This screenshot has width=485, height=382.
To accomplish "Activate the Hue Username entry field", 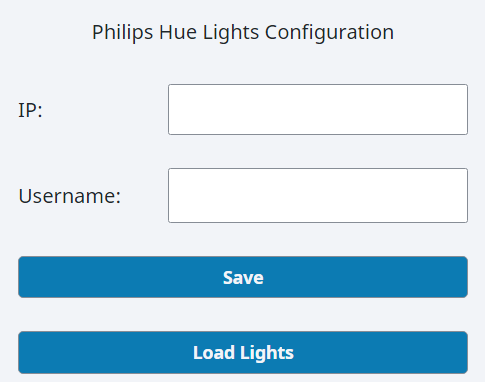I will pos(318,195).
